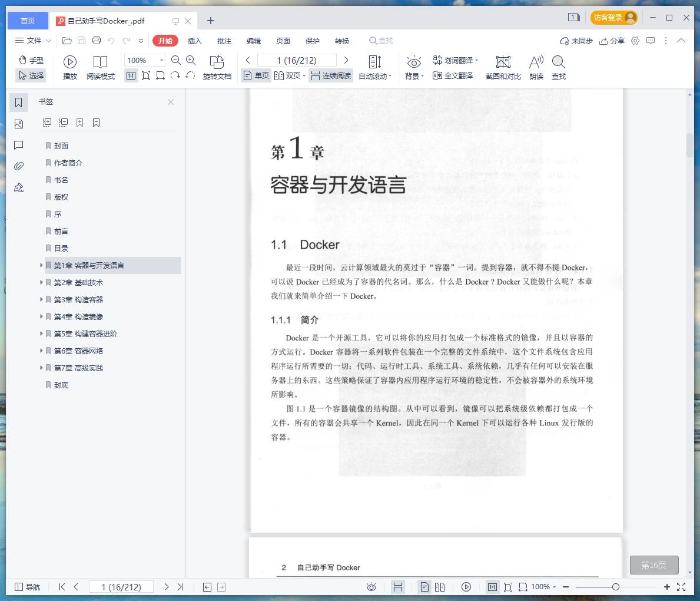This screenshot has width=700, height=601.
Task: Rotate the document with 旋转文档
Action: click(x=217, y=68)
